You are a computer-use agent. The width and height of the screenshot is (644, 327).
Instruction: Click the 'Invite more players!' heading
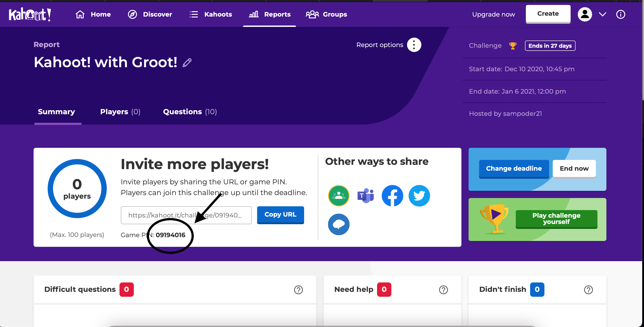click(194, 164)
